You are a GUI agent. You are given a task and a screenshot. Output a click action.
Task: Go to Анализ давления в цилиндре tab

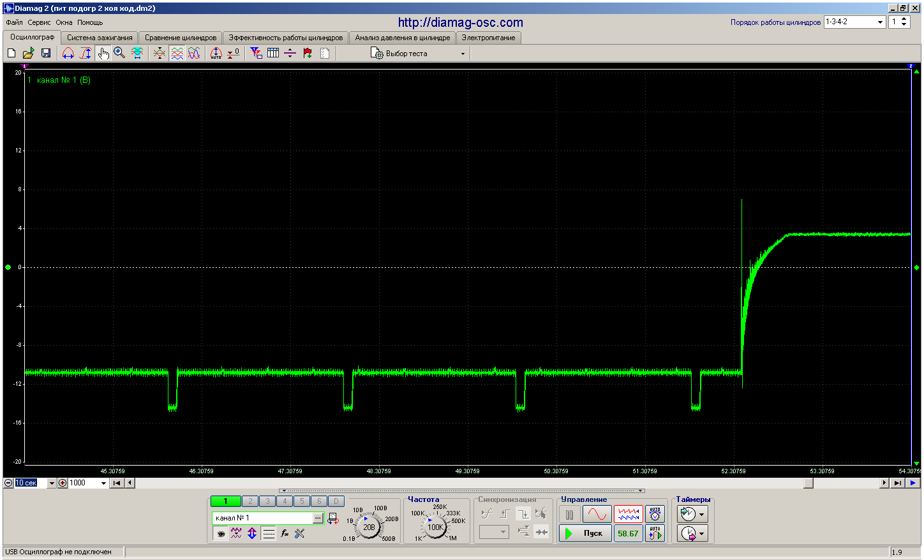[403, 38]
